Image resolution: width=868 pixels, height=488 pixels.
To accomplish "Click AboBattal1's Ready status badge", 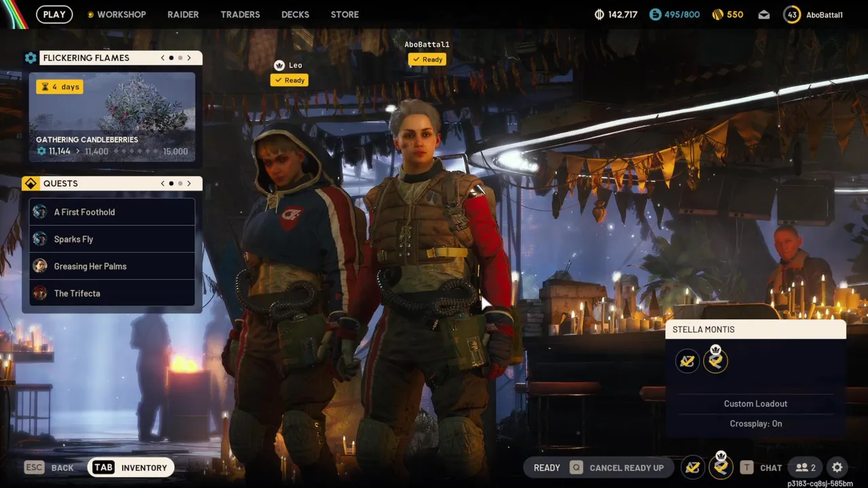I will coord(427,60).
